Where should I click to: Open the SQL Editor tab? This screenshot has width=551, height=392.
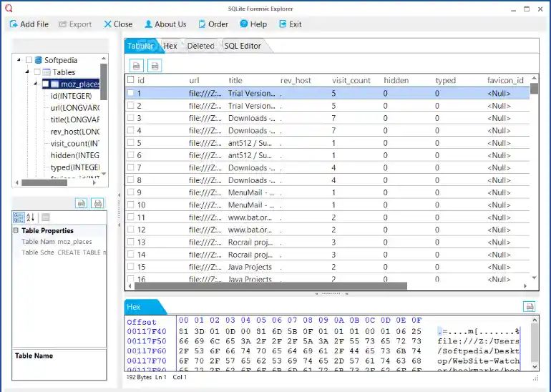243,46
